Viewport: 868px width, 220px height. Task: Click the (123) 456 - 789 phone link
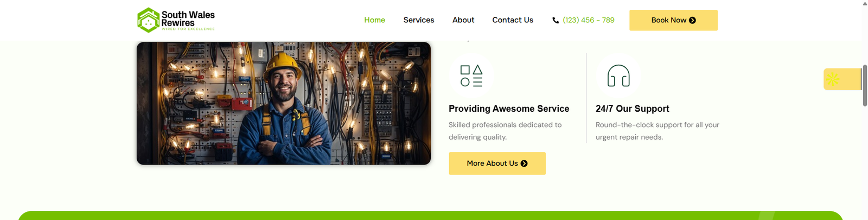[589, 20]
